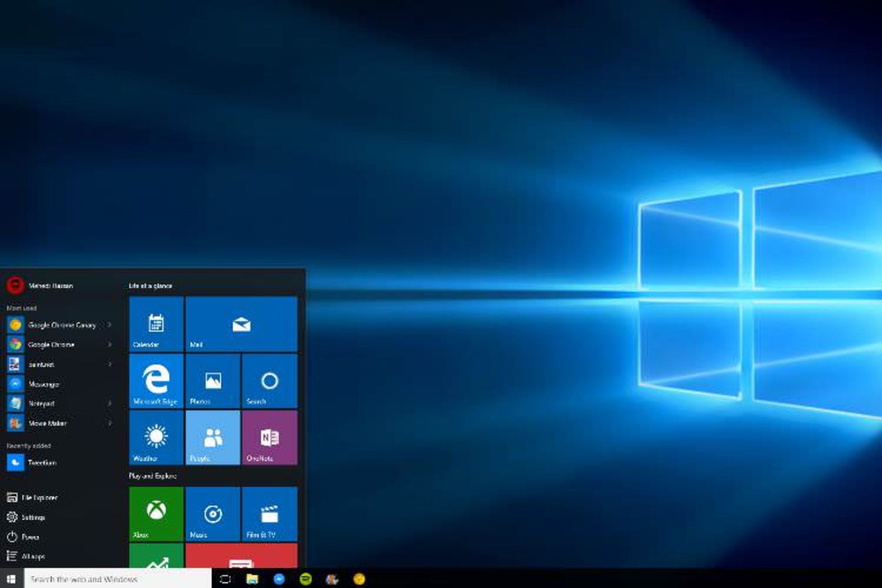Screen dimensions: 882x588
Task: Open the People tile
Action: 213,437
